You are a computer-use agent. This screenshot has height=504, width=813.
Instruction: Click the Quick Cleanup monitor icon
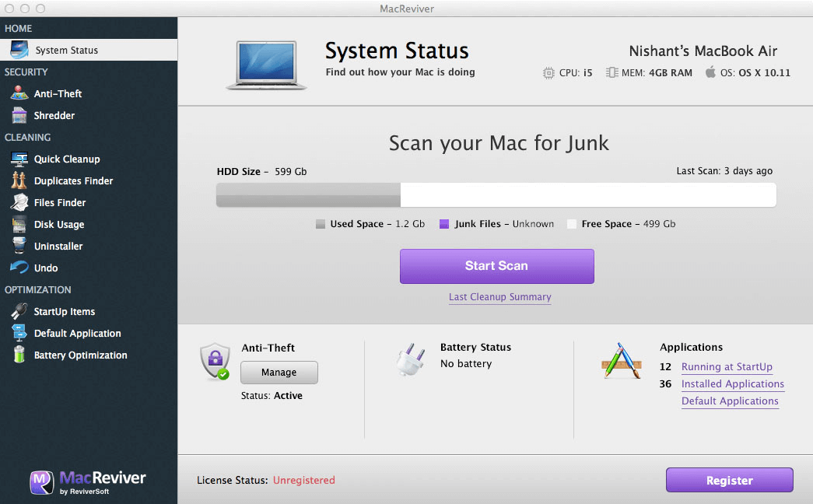tap(19, 159)
